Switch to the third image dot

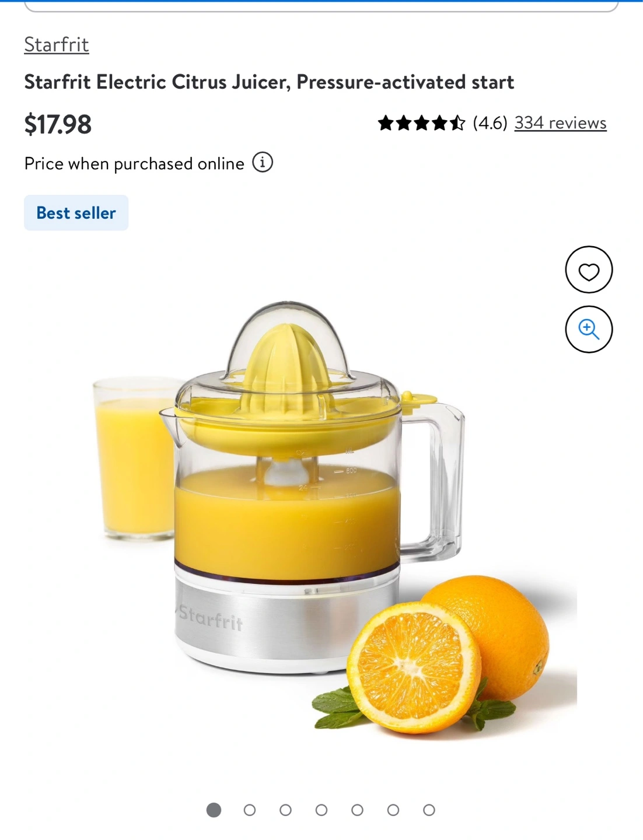coord(285,810)
